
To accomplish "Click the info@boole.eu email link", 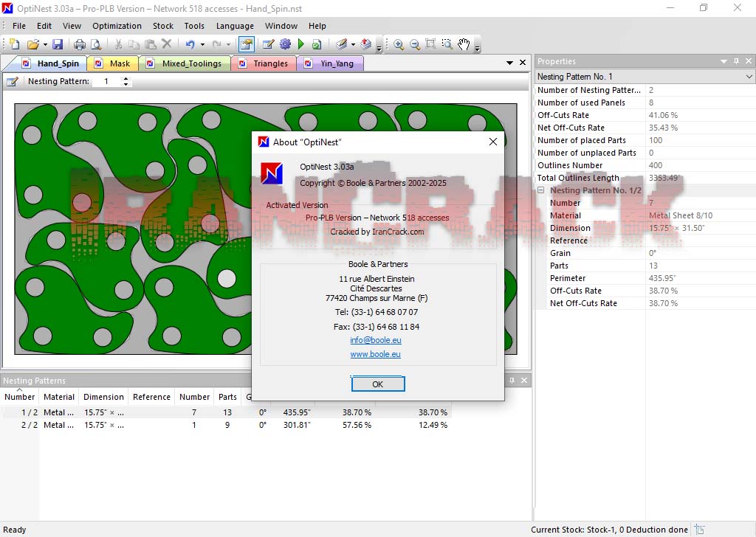I will 375,340.
